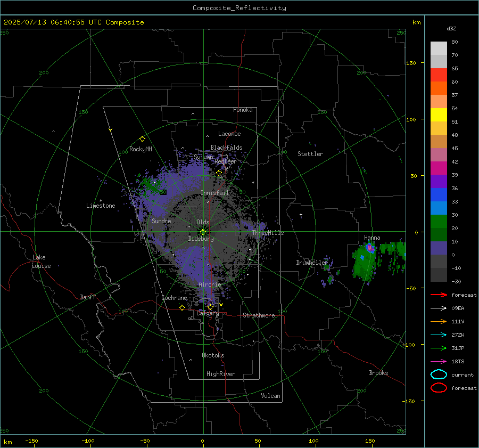Click the Strathmore town label

pyautogui.click(x=259, y=315)
